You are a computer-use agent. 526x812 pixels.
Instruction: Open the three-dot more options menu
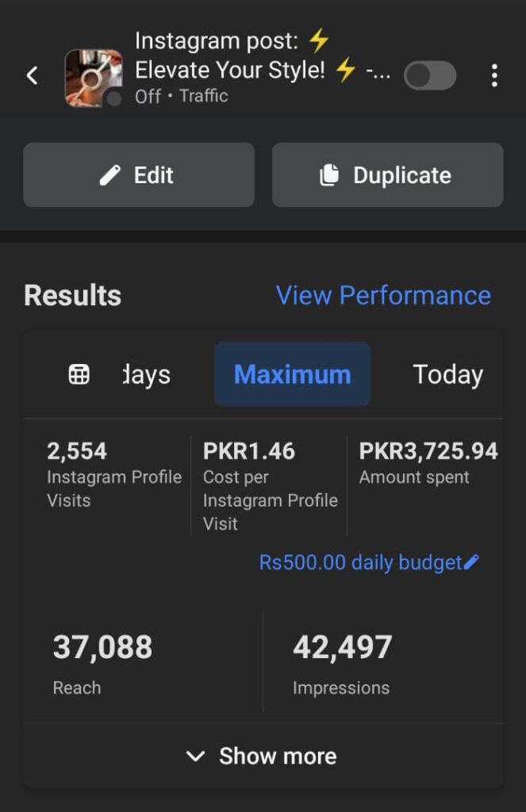click(x=494, y=76)
